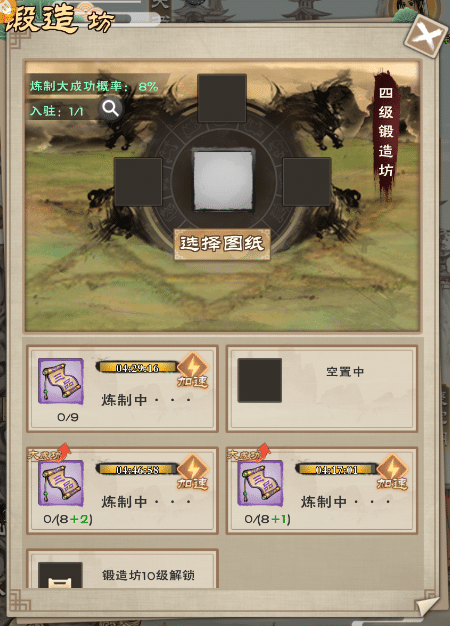
Task: Click the 大成功 arrow badge on the 0/(8+1) slot
Action: coord(249,453)
